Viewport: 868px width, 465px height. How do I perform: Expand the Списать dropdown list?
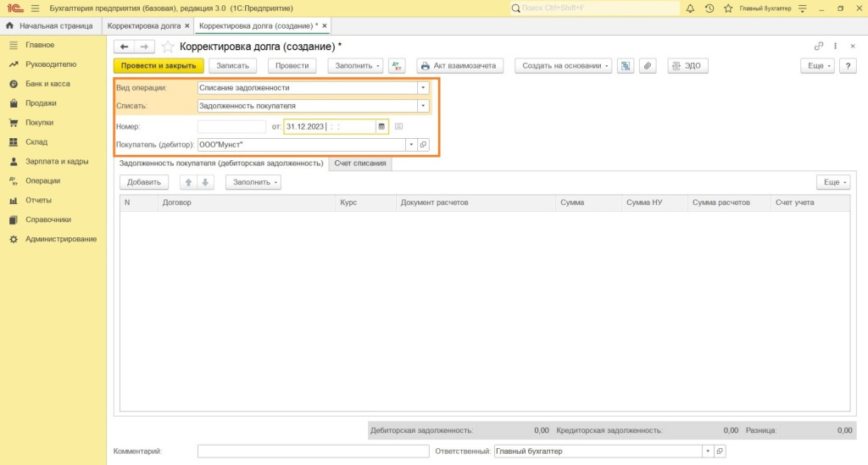click(423, 106)
